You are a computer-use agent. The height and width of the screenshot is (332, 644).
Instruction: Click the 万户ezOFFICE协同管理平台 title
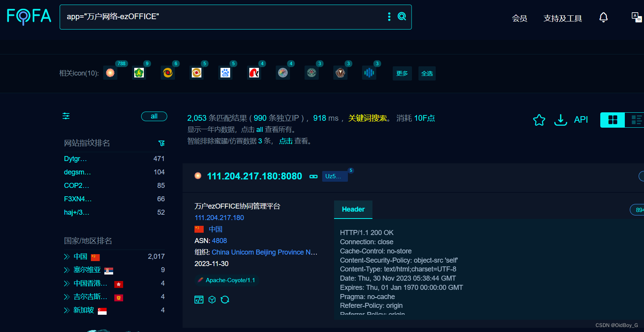[237, 206]
